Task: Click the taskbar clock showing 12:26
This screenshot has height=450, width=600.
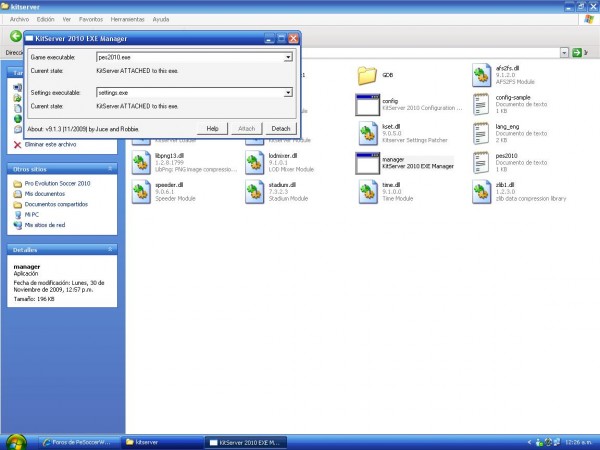Action: click(578, 442)
